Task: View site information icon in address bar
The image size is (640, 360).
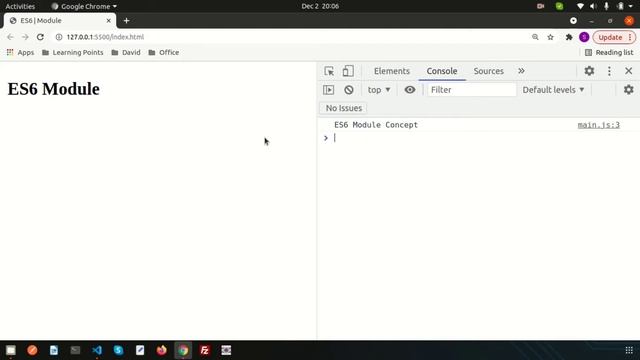Action: tap(59, 37)
